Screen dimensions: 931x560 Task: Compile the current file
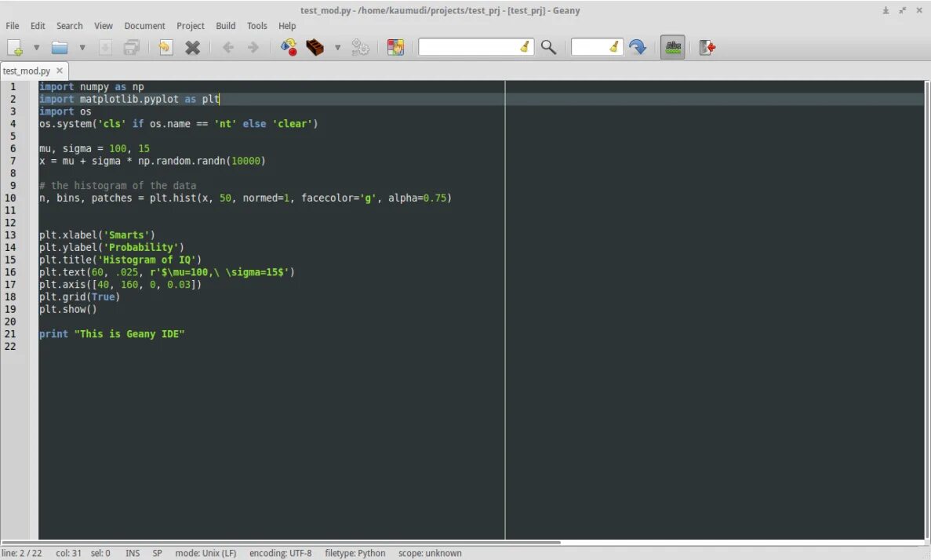pyautogui.click(x=289, y=48)
